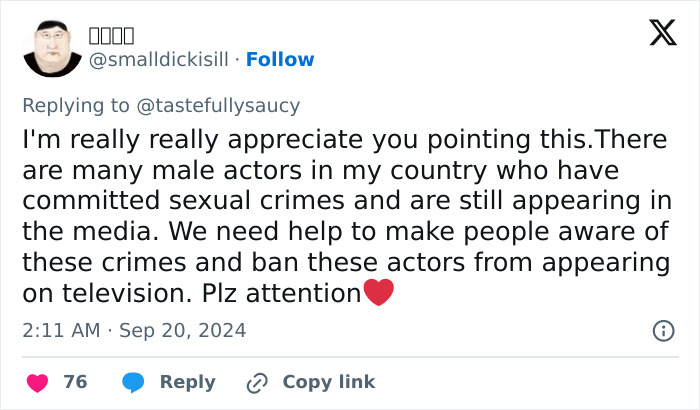Open the info circle icon
The height and width of the screenshot is (410, 700).
click(662, 330)
